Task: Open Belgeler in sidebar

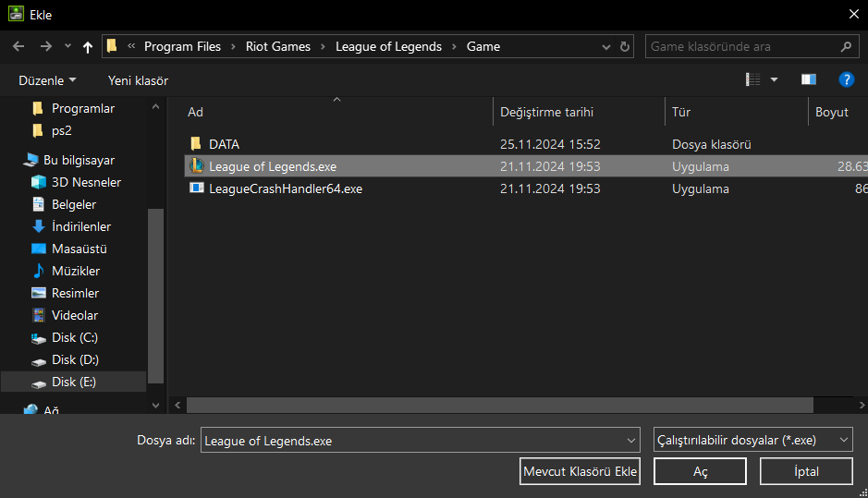Action: pos(74,204)
